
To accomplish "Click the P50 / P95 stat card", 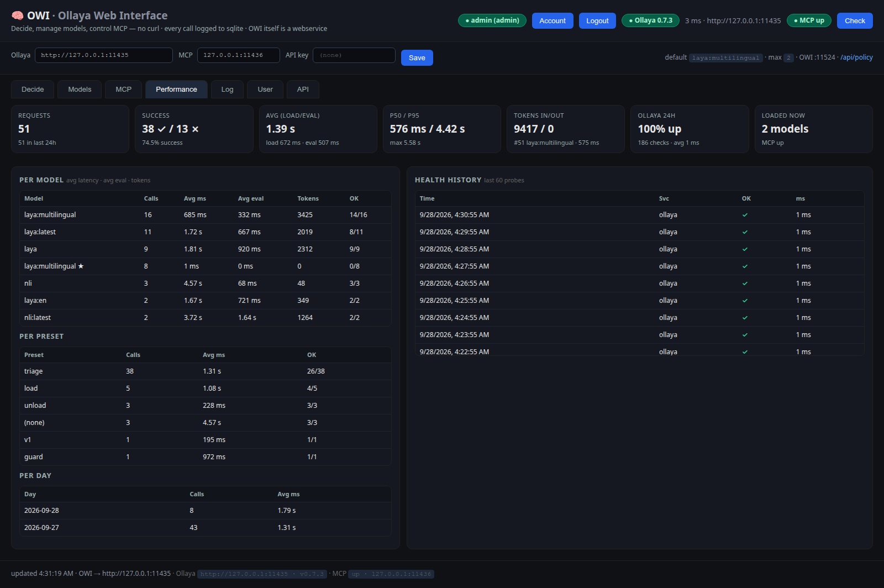I will 442,129.
